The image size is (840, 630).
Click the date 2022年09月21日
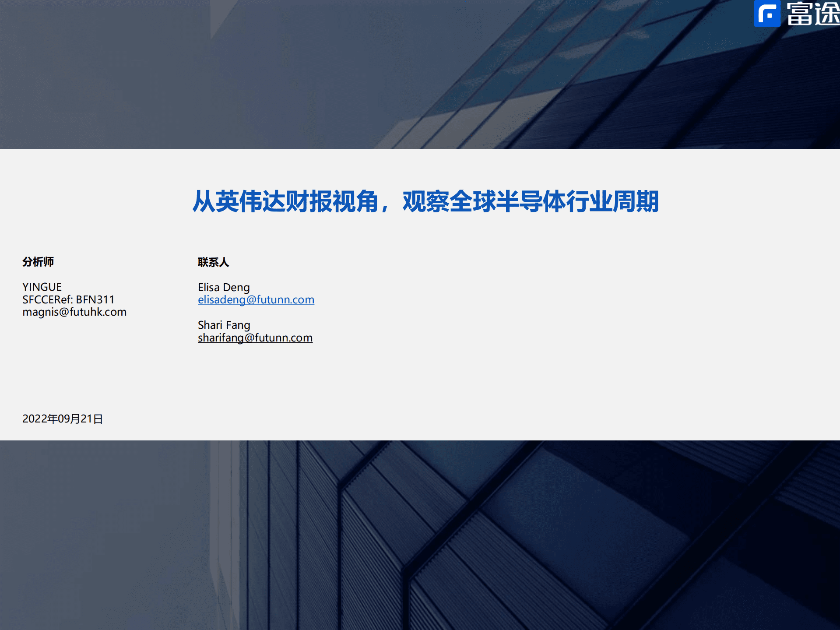pyautogui.click(x=62, y=419)
